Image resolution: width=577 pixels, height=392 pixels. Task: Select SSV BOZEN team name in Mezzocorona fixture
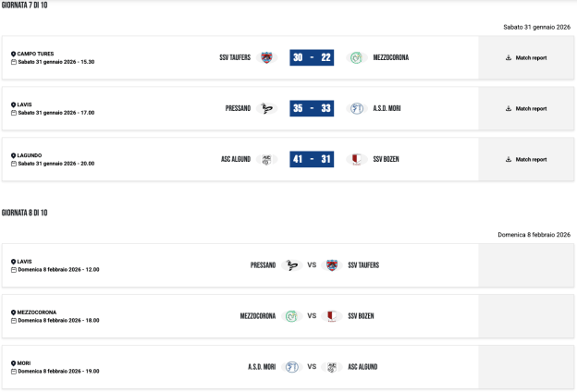(361, 316)
